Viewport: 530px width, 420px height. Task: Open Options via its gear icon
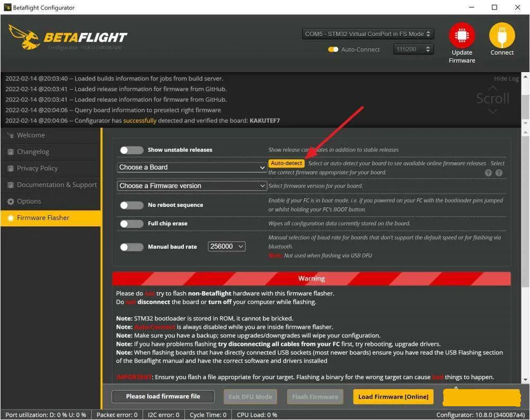[x=11, y=202]
